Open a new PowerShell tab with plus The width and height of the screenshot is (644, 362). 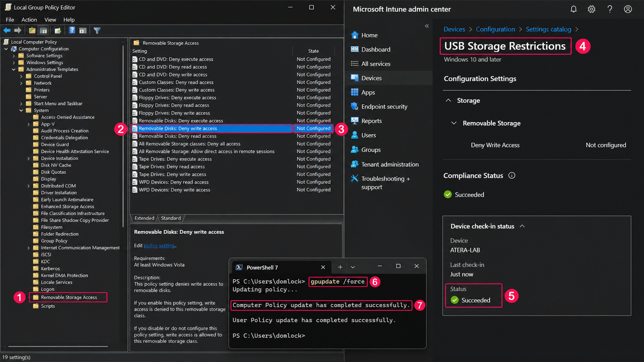(340, 267)
